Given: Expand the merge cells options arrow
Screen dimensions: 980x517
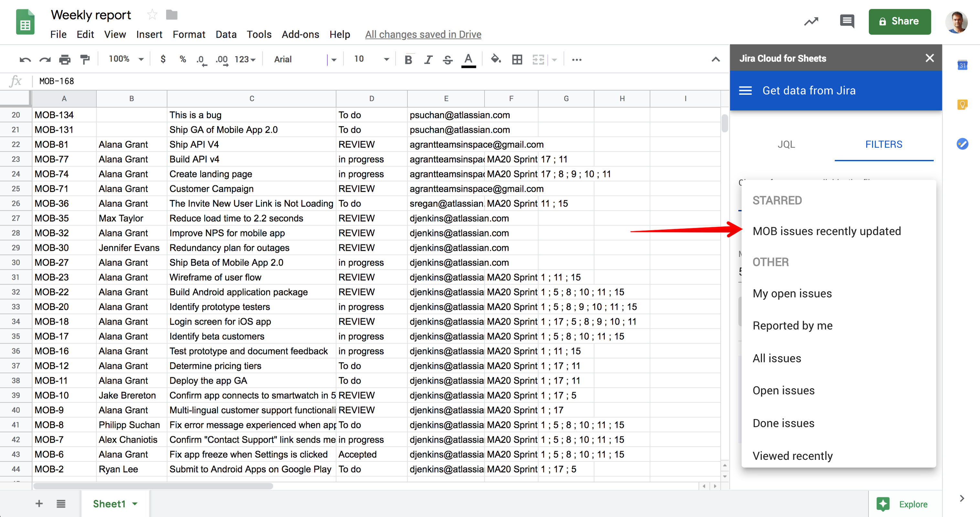Looking at the screenshot, I should (554, 60).
